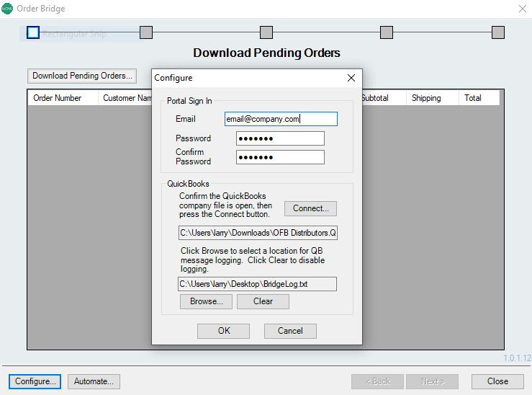
Task: Open Browse... to choose a log location
Action: click(x=206, y=301)
